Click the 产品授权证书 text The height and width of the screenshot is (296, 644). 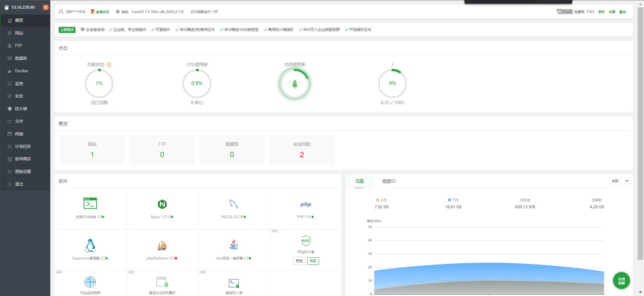[360, 30]
